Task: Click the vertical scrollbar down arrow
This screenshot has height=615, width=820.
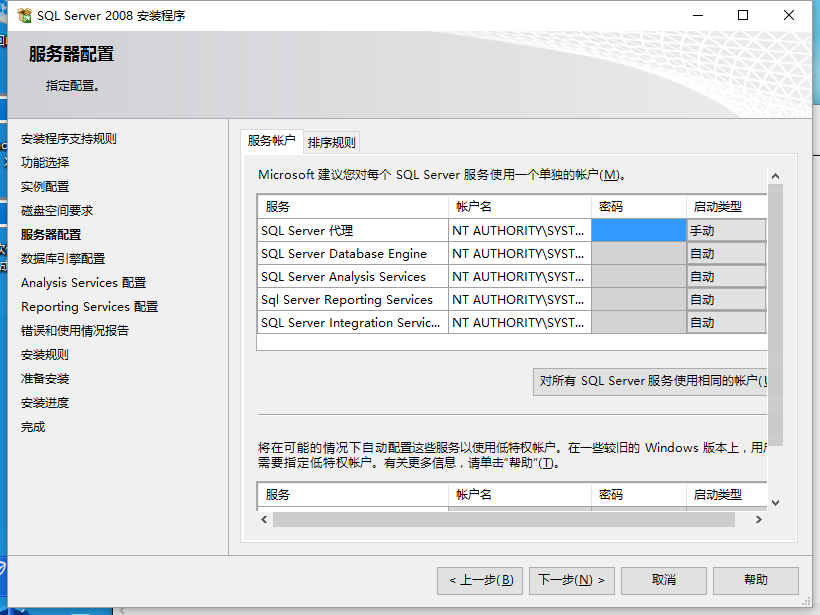Action: pyautogui.click(x=776, y=503)
